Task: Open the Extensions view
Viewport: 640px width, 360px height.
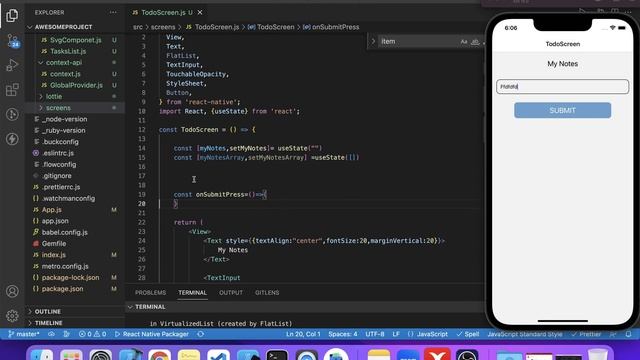Action: pyautogui.click(x=12, y=89)
